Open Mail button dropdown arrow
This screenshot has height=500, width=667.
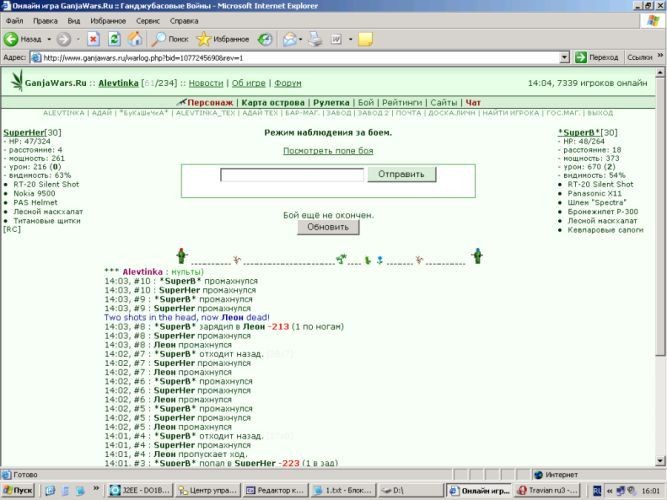coord(300,39)
